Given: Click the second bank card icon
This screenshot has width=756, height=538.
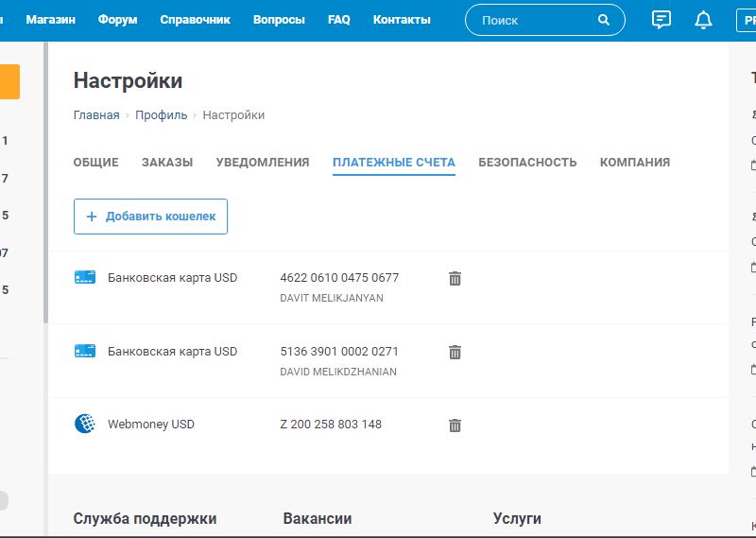Looking at the screenshot, I should click(85, 351).
